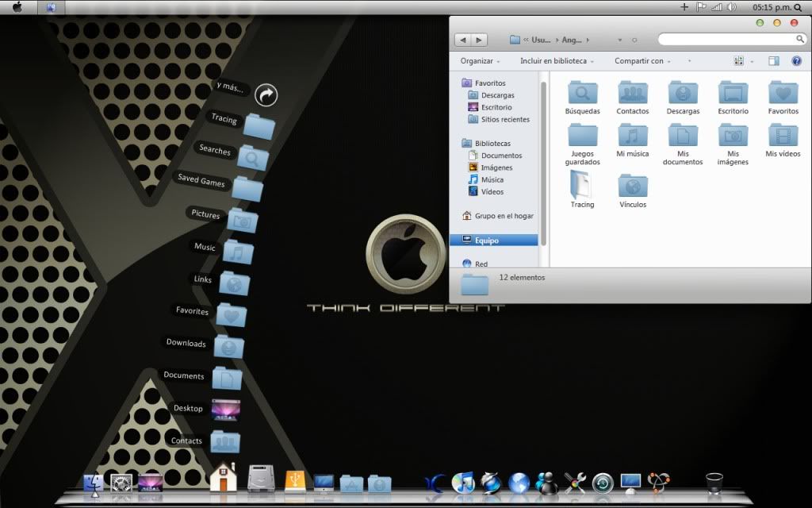Select Sitios recientes in sidebar
The height and width of the screenshot is (508, 812).
(505, 119)
